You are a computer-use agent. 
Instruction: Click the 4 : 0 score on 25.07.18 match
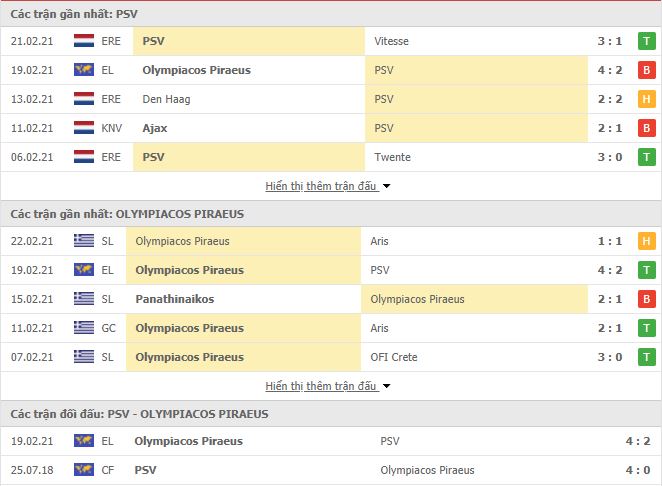point(638,470)
